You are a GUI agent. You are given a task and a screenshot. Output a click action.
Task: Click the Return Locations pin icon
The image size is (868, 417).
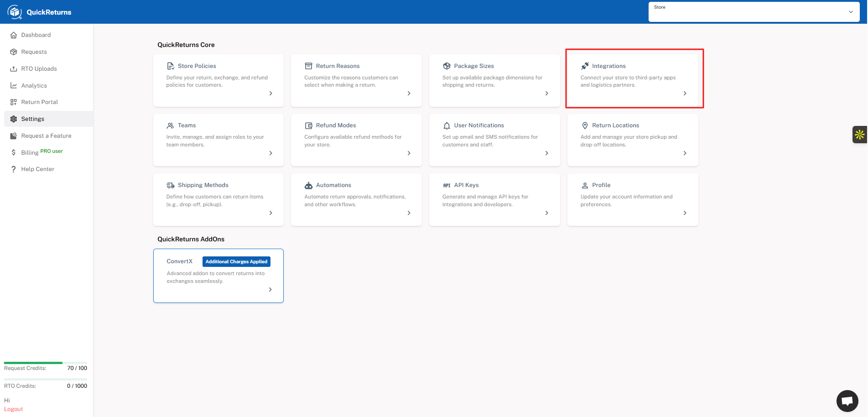585,125
